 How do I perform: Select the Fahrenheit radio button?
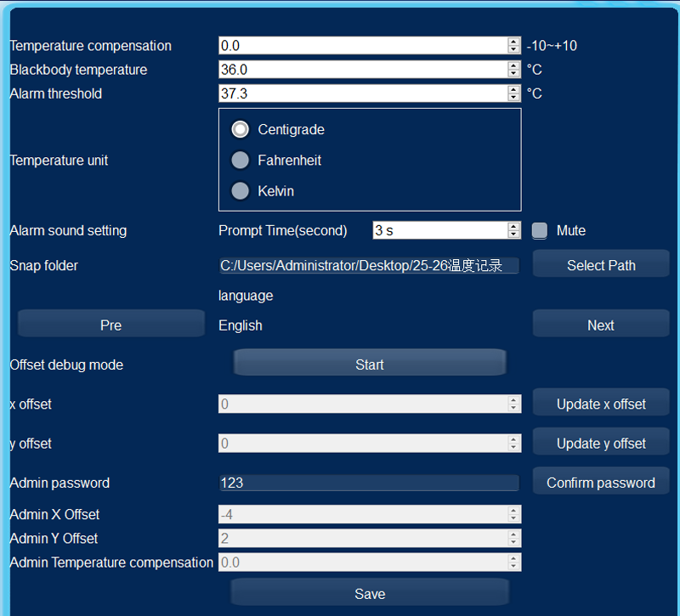(240, 160)
